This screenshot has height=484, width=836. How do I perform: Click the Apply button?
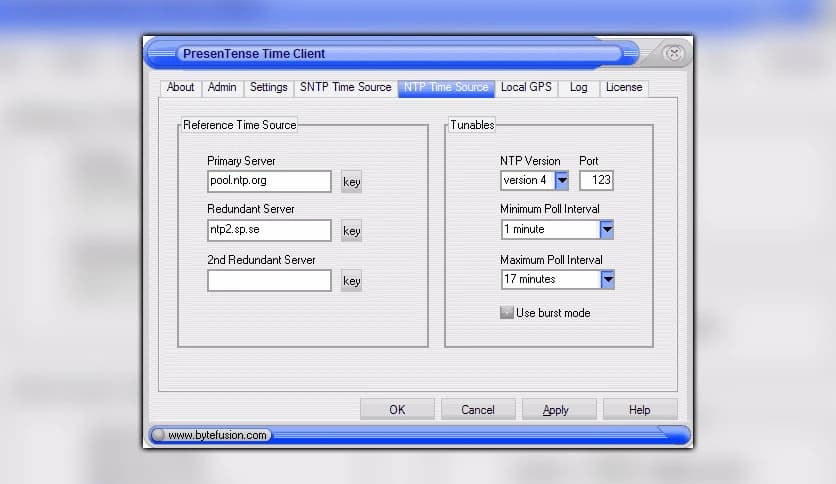tap(559, 409)
